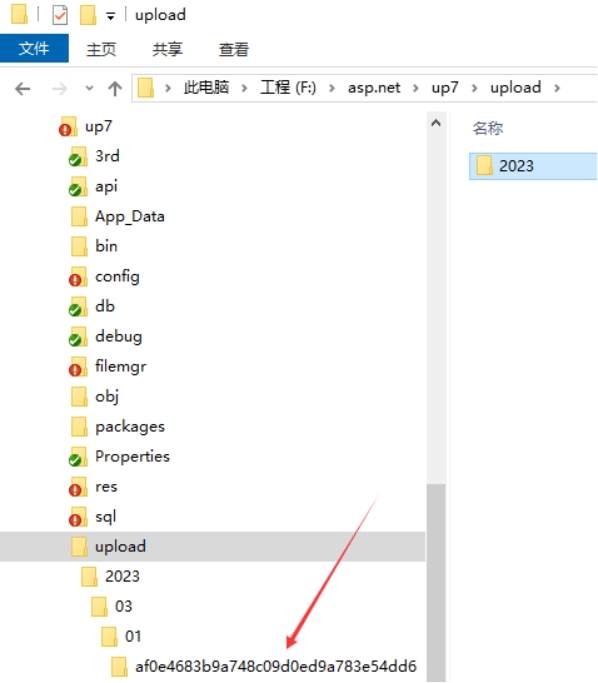Click the Forward navigation arrow

coord(60,89)
